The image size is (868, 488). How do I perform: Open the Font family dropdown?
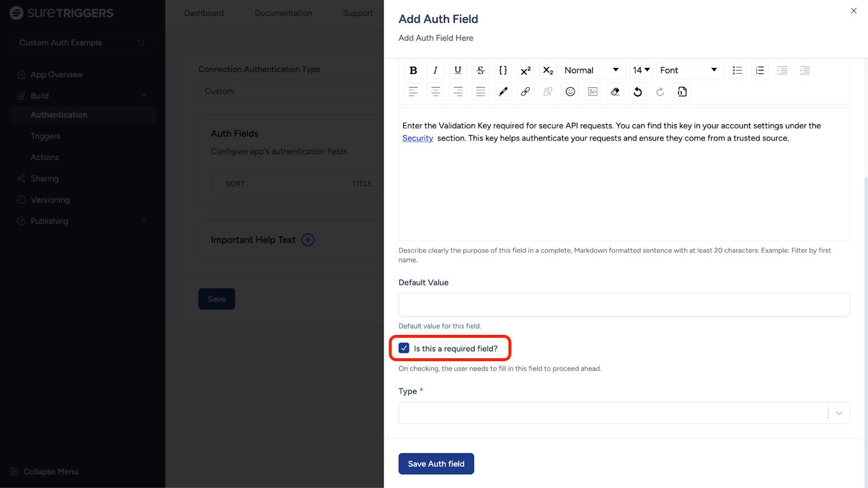tap(688, 71)
